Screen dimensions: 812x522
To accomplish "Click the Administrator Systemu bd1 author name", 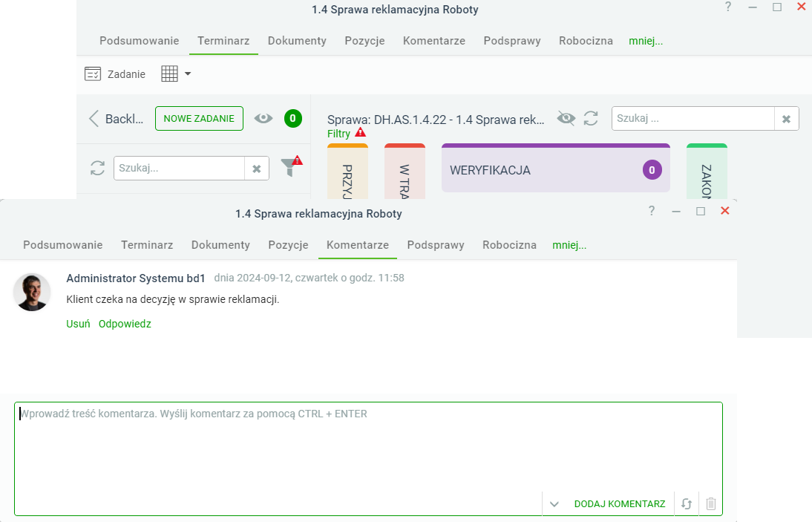I will point(136,278).
